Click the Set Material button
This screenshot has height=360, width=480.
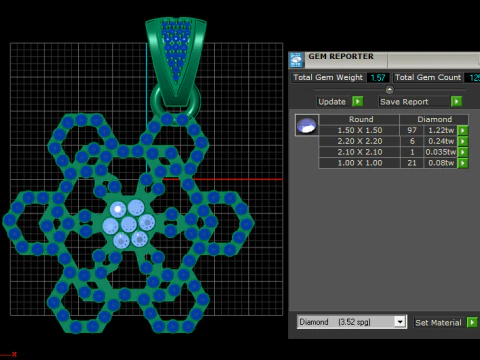(438, 322)
